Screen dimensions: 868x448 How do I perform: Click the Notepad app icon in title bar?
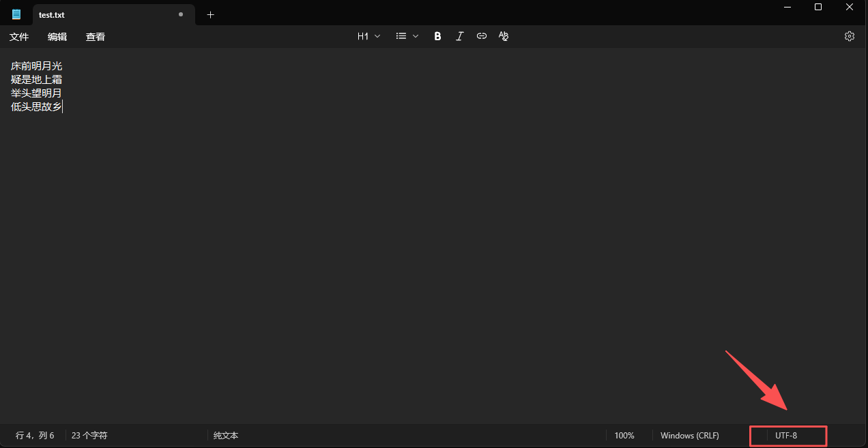tap(16, 14)
